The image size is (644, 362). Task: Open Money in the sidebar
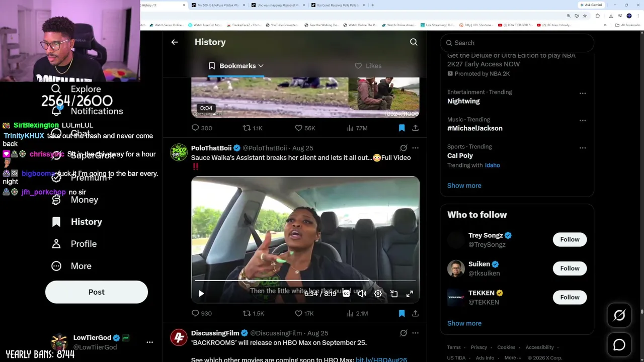75,200
